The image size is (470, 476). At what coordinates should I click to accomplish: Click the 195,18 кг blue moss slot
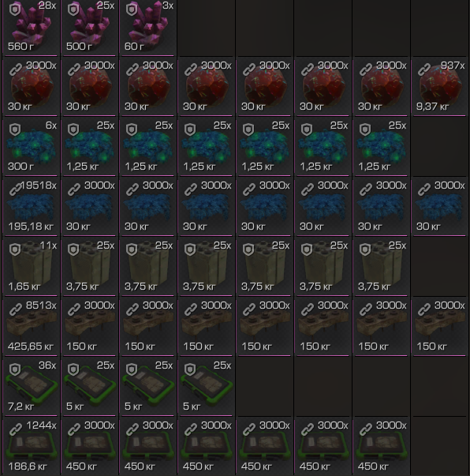click(31, 208)
